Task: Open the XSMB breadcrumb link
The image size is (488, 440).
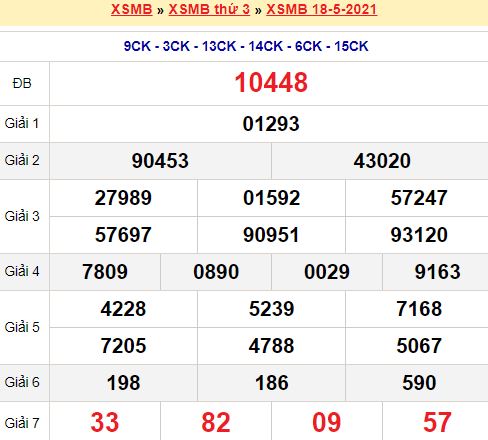Action: point(132,9)
